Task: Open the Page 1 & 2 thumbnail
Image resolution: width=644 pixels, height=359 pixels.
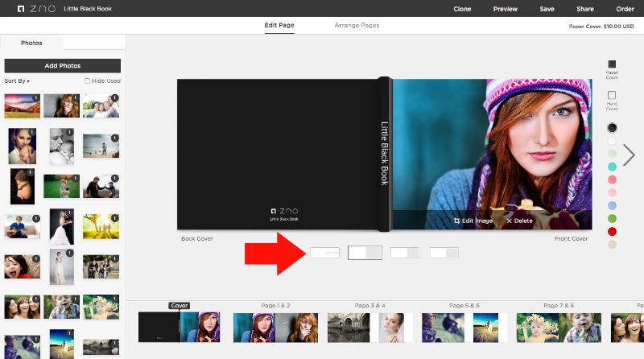Action: 275,328
